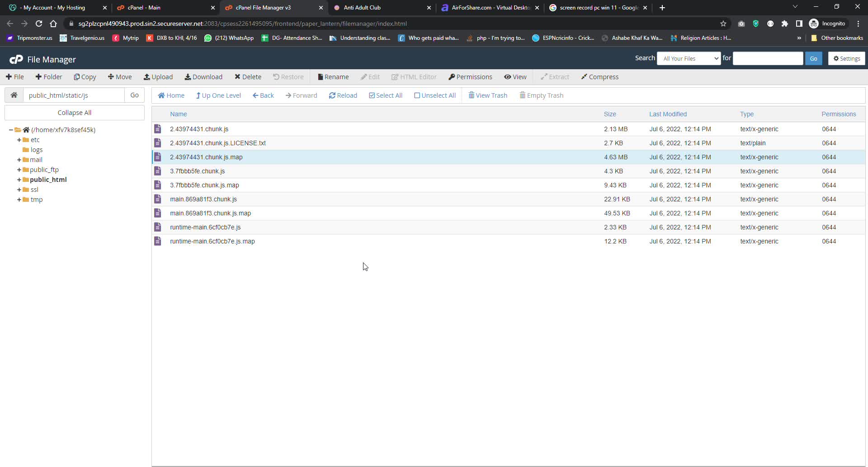The image size is (868, 467).
Task: Switch to the Anti Adult Club tab
Action: pyautogui.click(x=362, y=8)
